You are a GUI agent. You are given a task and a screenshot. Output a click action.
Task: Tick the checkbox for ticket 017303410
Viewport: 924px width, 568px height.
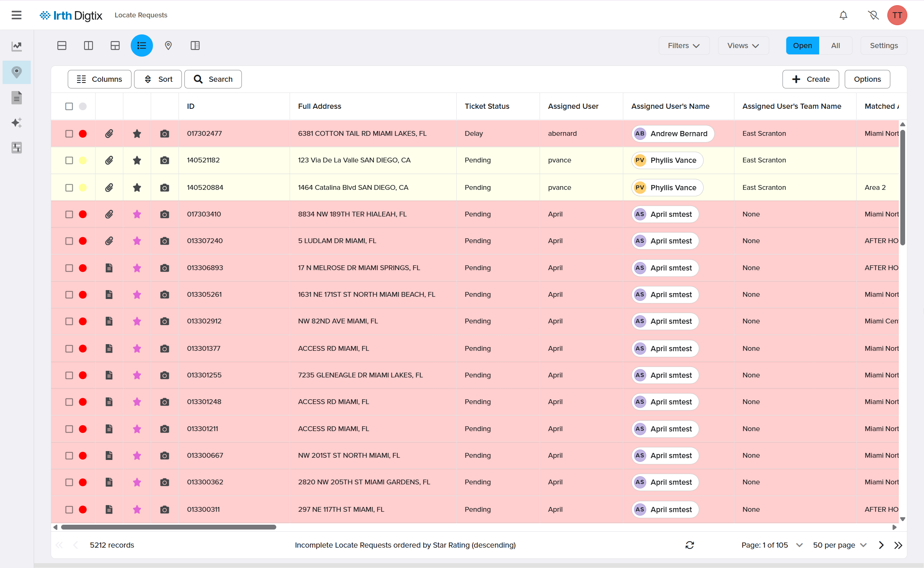click(x=69, y=214)
